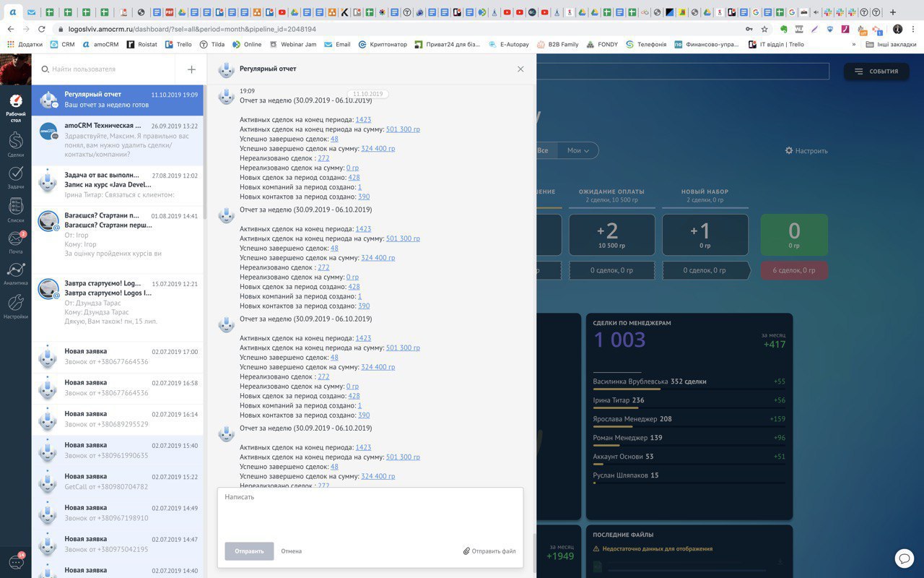Screen dimensions: 924x578
Task: Click first report's 390 new contacts link
Action: (x=364, y=197)
